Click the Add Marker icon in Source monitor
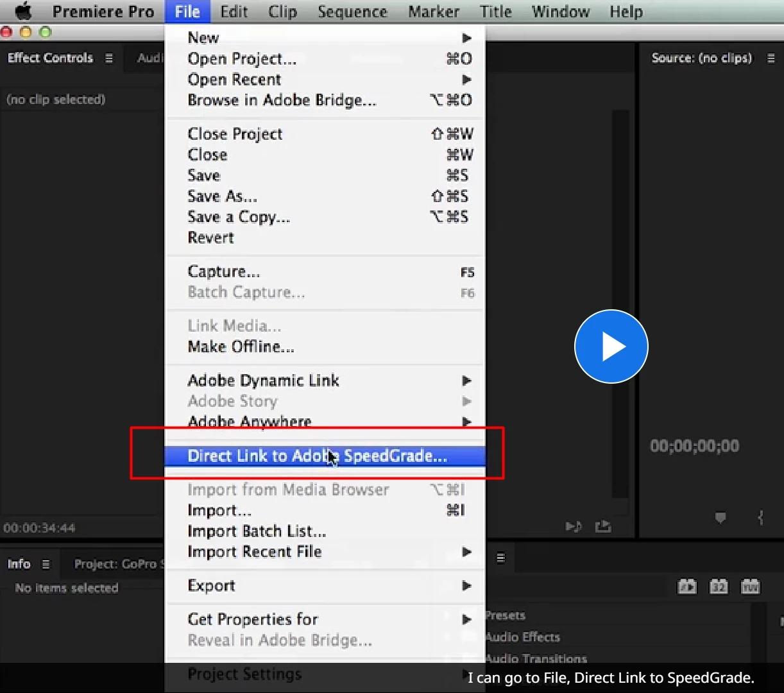Screen dimensions: 784x693 720,517
